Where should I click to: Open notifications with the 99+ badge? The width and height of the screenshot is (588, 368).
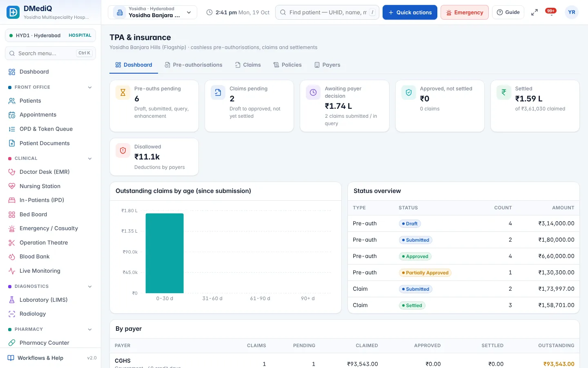(551, 12)
